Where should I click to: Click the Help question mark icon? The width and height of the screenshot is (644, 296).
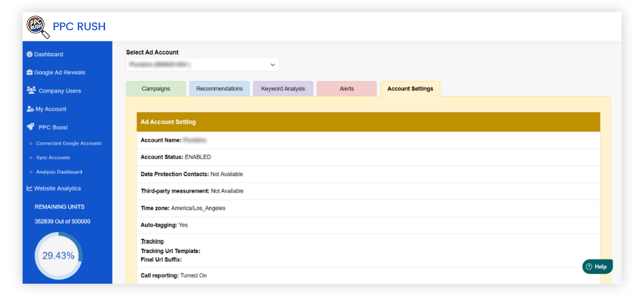point(589,266)
